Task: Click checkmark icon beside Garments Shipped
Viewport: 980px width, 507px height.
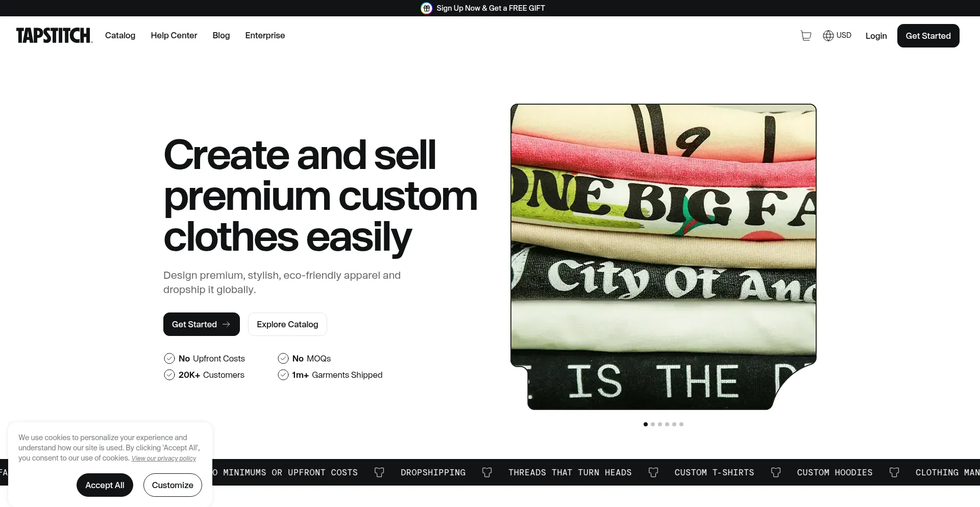Action: point(283,375)
